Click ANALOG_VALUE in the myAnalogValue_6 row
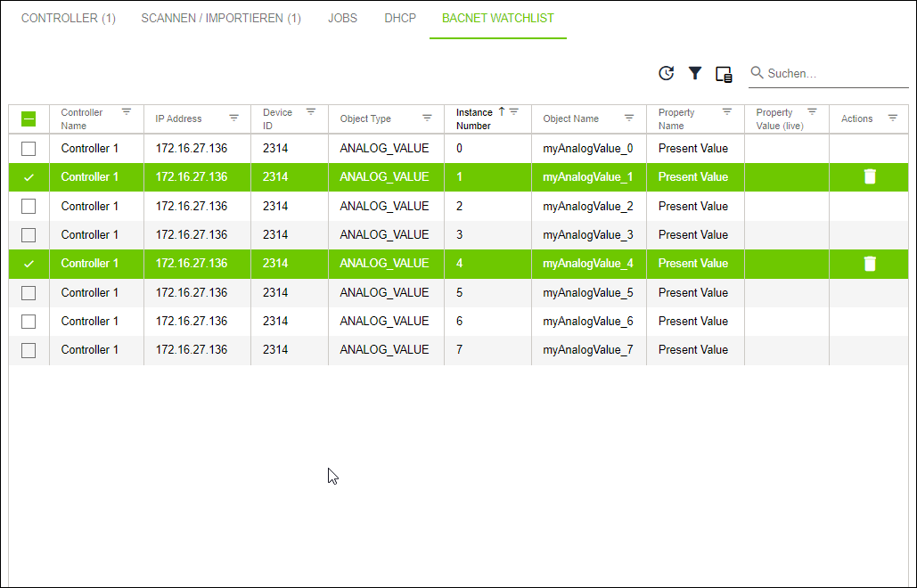Image resolution: width=917 pixels, height=588 pixels. point(384,322)
